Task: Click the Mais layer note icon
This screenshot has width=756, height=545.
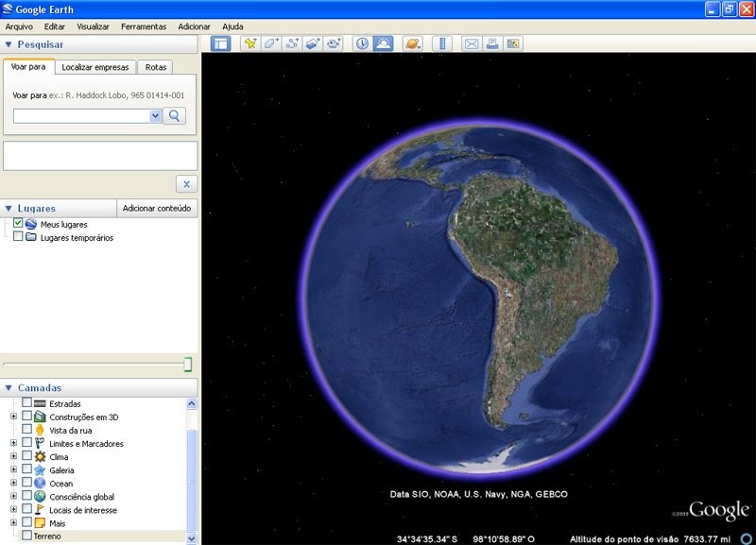Action: (40, 523)
